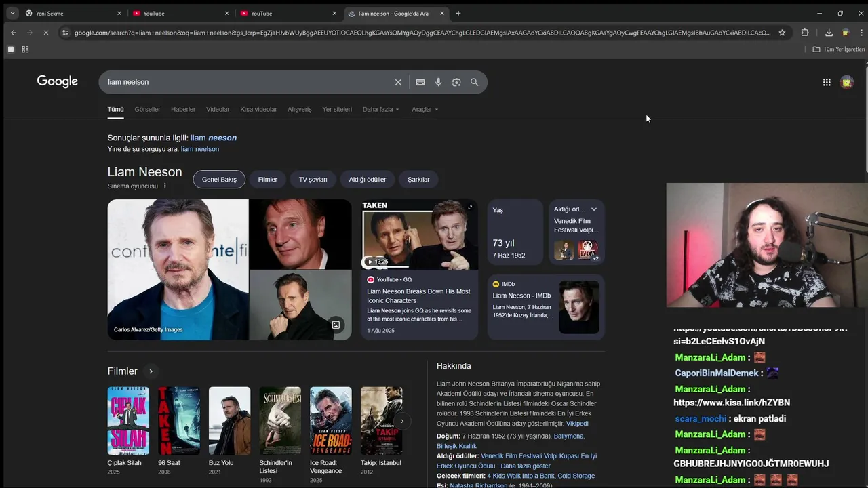Switch to the first YouTube tab
Image resolution: width=868 pixels, height=488 pixels.
tap(179, 13)
